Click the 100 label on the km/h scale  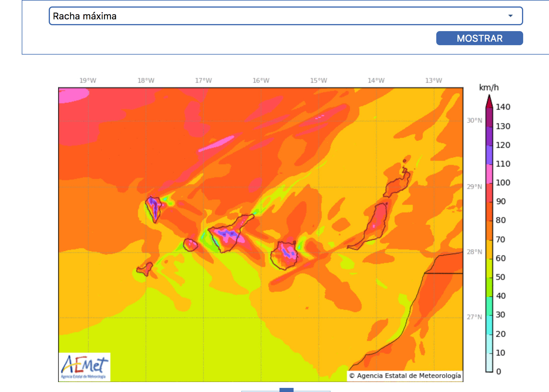(503, 183)
